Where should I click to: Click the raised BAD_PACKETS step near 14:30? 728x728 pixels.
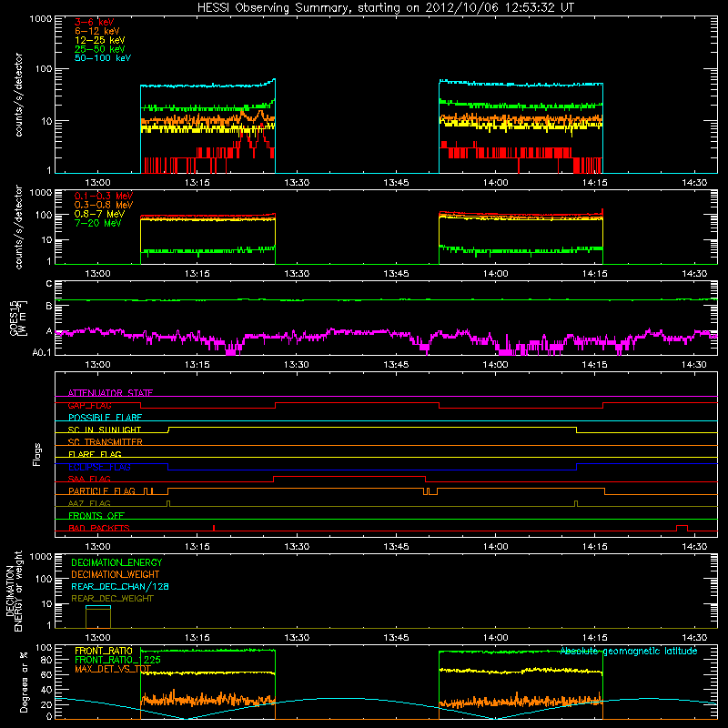point(682,528)
